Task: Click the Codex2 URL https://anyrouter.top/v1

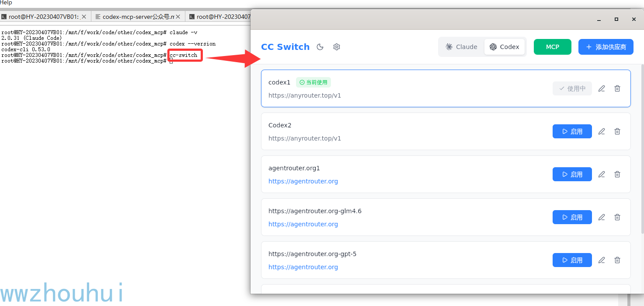Action: coord(305,138)
